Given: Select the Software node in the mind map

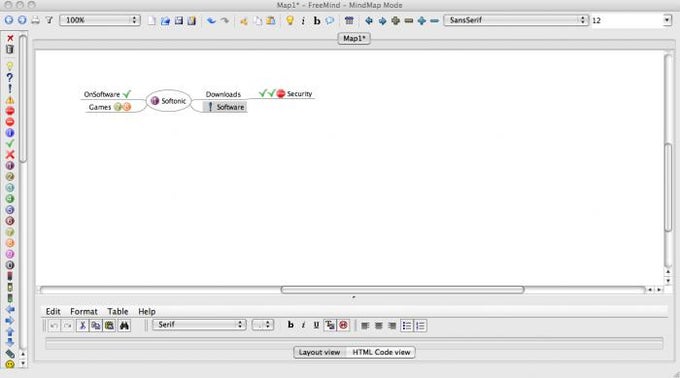Looking at the screenshot, I should [x=225, y=107].
